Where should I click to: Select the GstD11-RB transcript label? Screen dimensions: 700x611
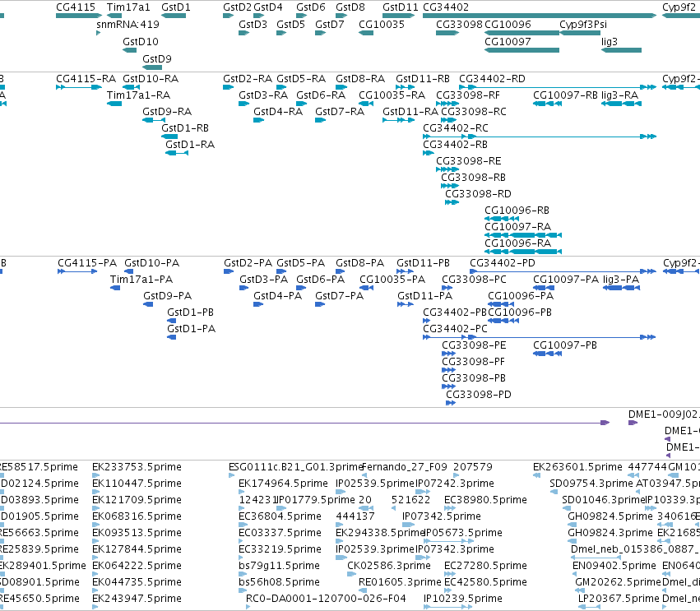click(x=423, y=79)
